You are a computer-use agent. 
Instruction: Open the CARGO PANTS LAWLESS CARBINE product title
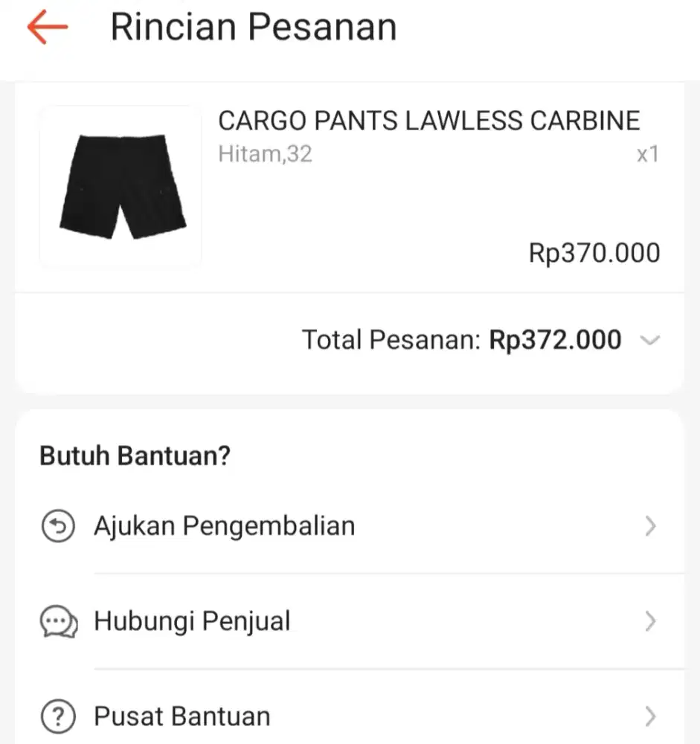coord(428,121)
